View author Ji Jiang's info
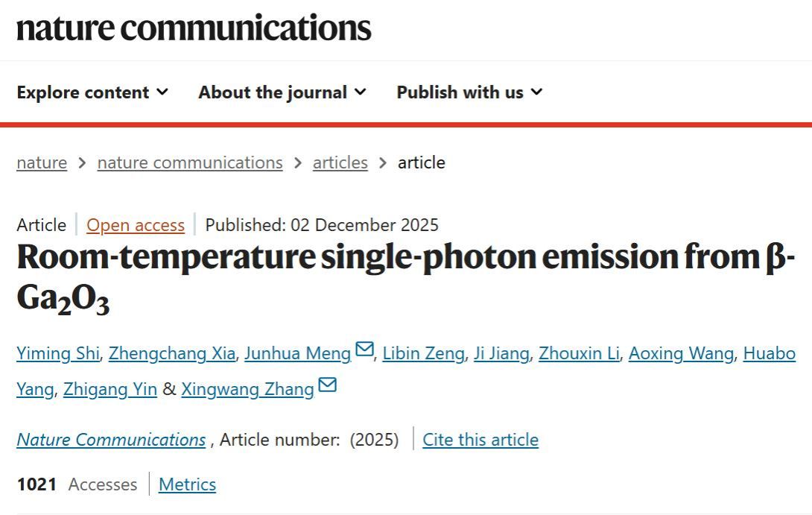This screenshot has width=812, height=515. pos(501,353)
